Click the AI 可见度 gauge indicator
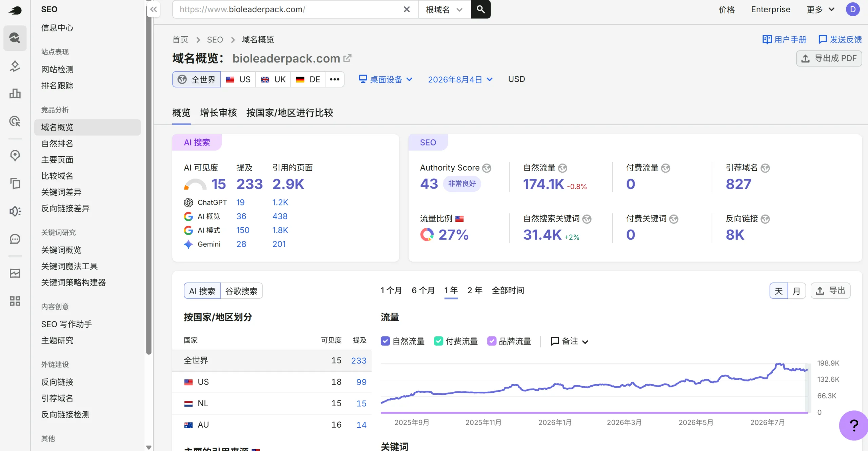The height and width of the screenshot is (451, 868). click(195, 184)
